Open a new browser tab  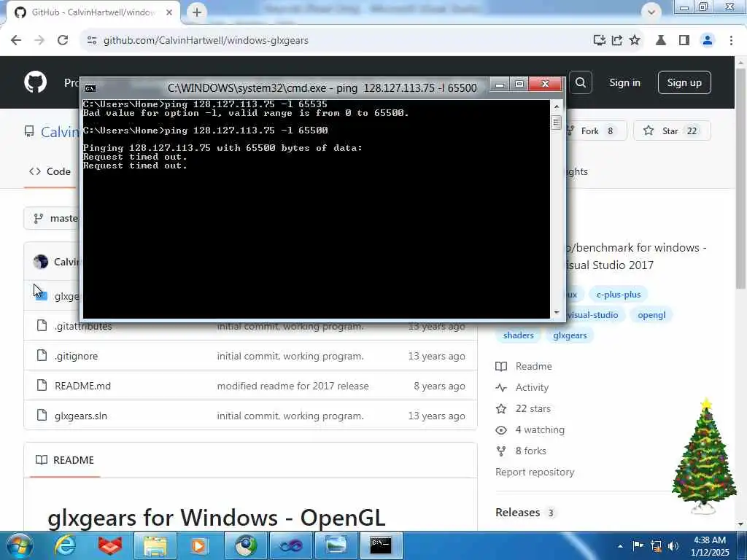197,12
